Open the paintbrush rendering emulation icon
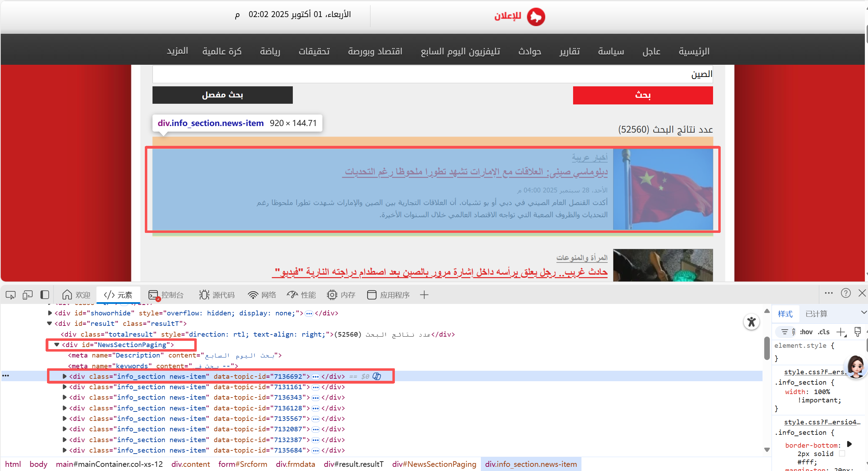The height and width of the screenshot is (471, 868). coord(858,332)
